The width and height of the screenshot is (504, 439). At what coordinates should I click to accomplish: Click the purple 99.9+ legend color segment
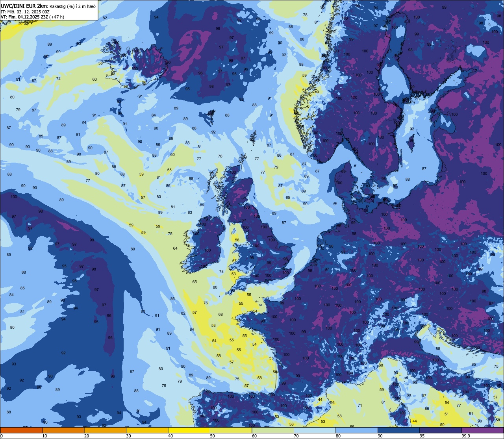(483, 430)
